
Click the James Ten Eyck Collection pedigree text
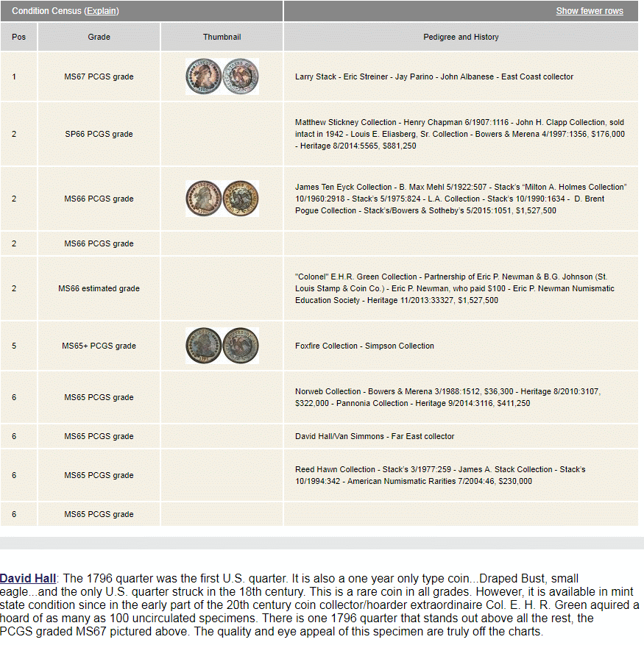coord(461,199)
